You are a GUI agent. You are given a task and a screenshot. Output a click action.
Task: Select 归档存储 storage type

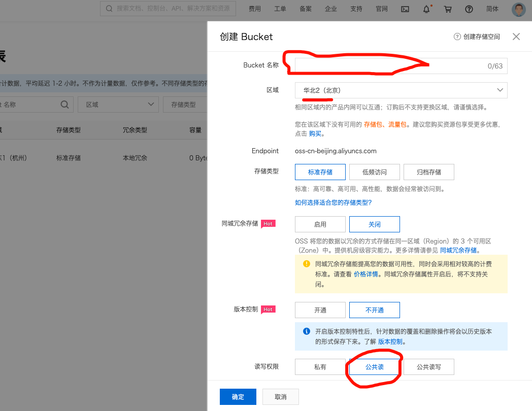pos(428,172)
